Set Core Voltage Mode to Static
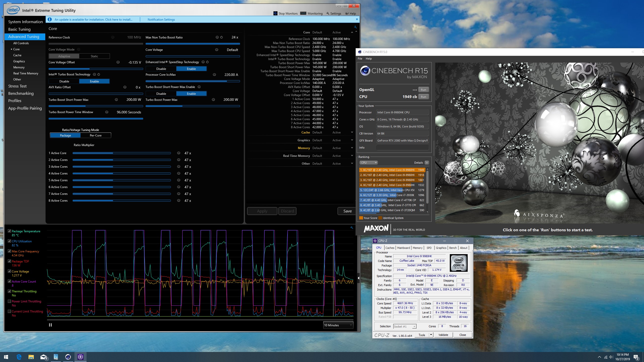644x362 pixels. coord(94,56)
